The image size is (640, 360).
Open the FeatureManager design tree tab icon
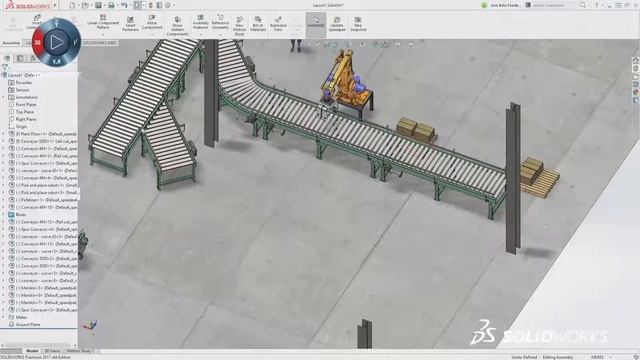coord(7,58)
